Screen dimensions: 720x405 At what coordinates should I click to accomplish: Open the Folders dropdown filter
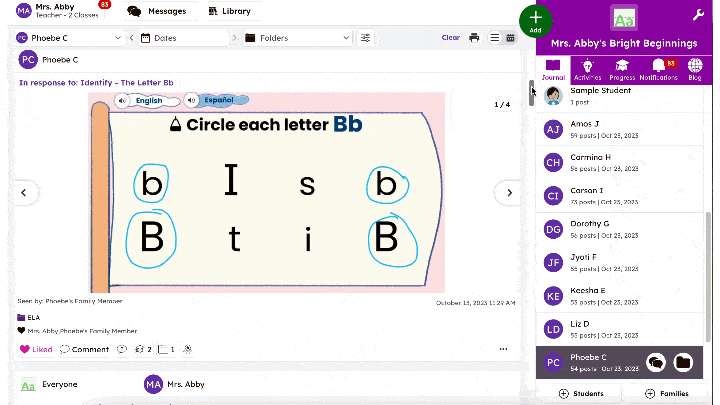(297, 38)
